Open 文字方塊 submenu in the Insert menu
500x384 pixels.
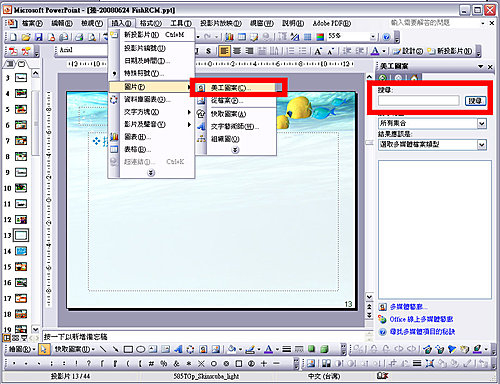(x=152, y=112)
